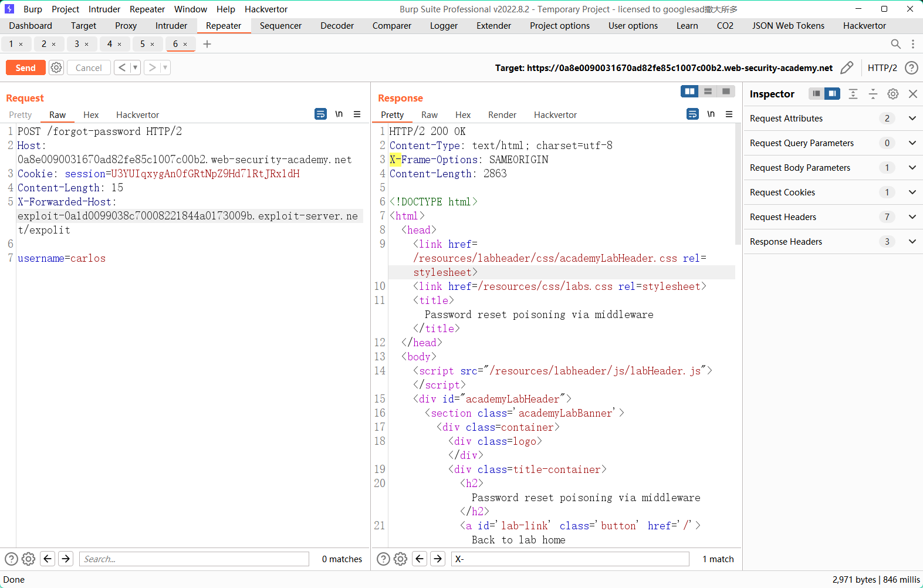Close Repeater tab 6
This screenshot has height=588, width=923.
tap(185, 44)
